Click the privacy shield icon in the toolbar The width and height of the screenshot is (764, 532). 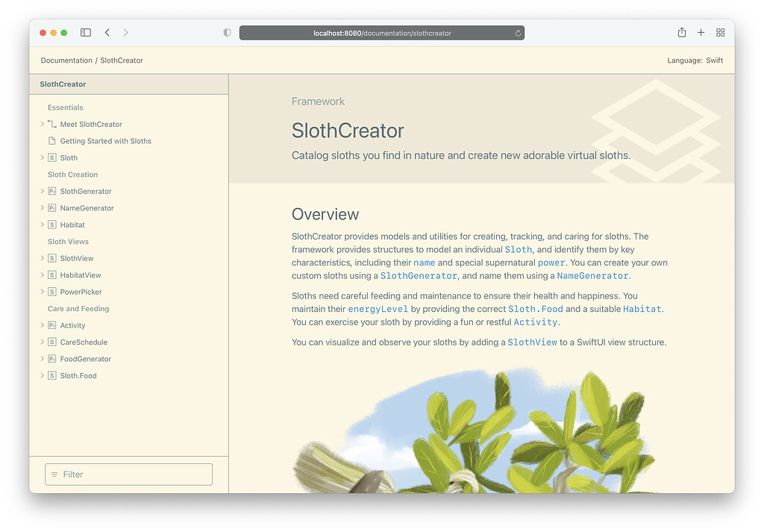pyautogui.click(x=227, y=32)
